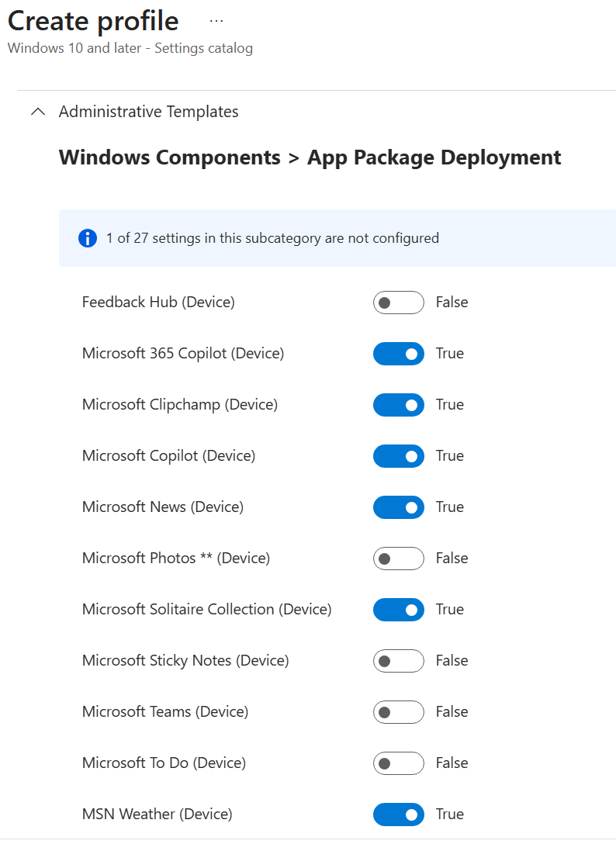Switch off the Microsoft Copilot setting
Image resolution: width=616 pixels, height=844 pixels.
point(398,456)
